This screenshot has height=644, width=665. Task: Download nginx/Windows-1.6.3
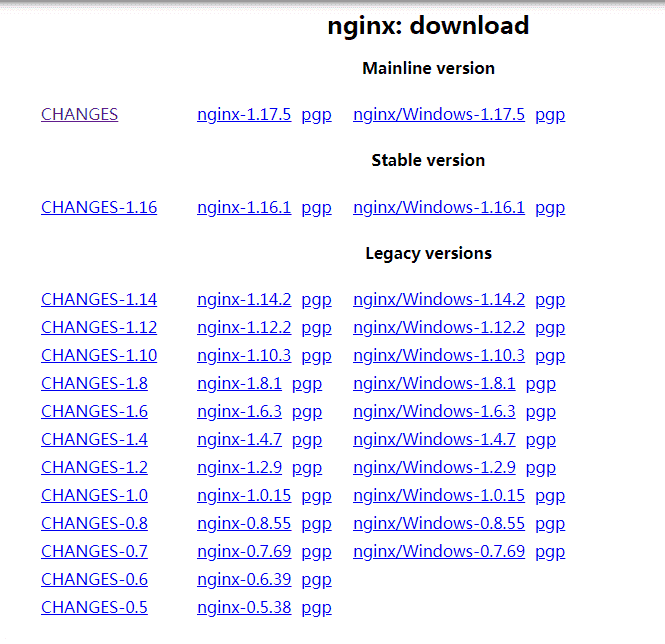pyautogui.click(x=434, y=412)
